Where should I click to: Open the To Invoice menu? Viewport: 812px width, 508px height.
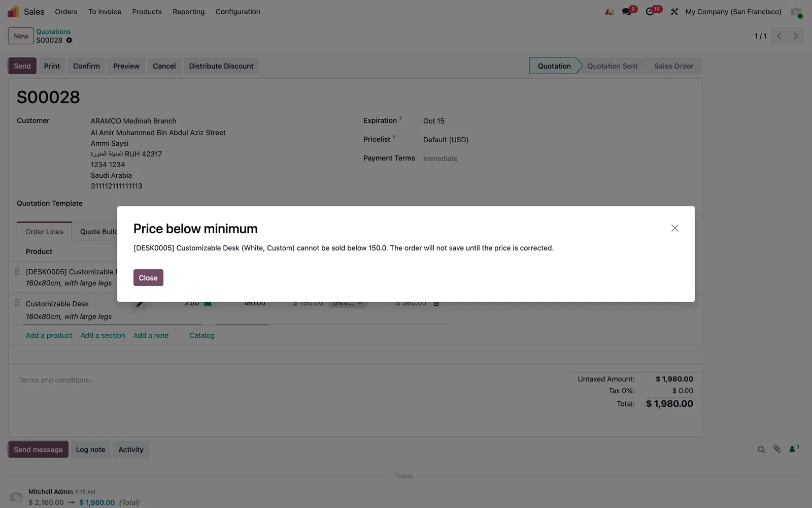point(105,12)
